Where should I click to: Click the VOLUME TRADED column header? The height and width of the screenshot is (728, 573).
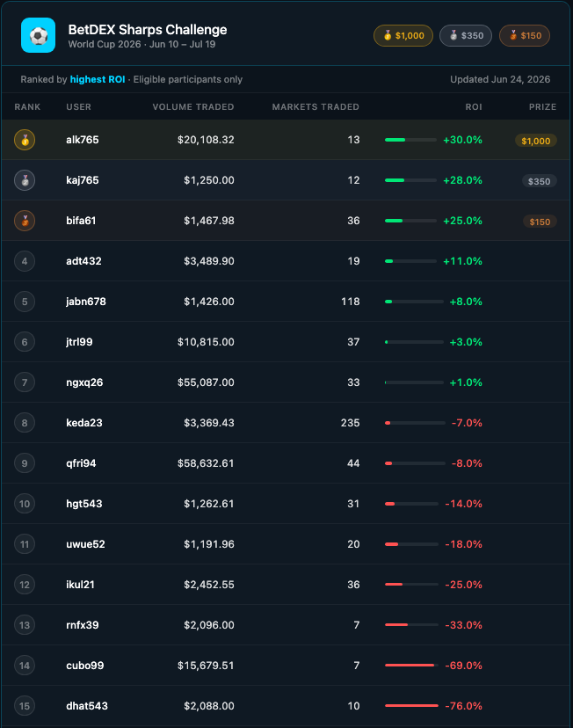pos(193,106)
